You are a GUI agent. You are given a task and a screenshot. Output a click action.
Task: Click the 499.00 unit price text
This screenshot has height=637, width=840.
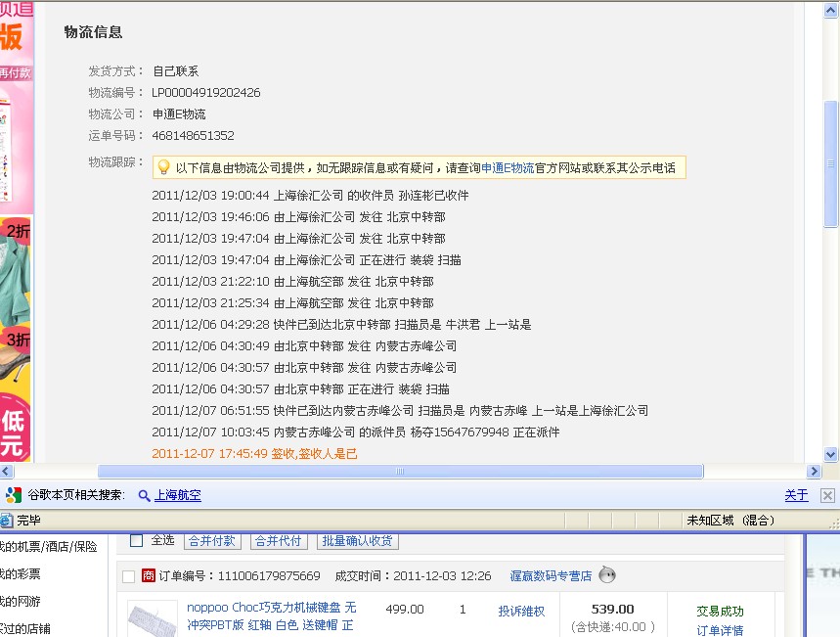405,610
